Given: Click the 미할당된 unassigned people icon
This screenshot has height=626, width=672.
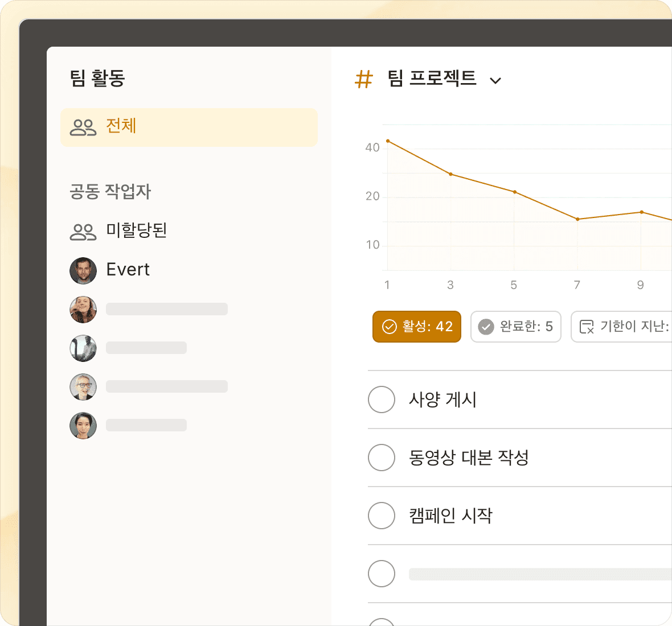Looking at the screenshot, I should point(83,232).
